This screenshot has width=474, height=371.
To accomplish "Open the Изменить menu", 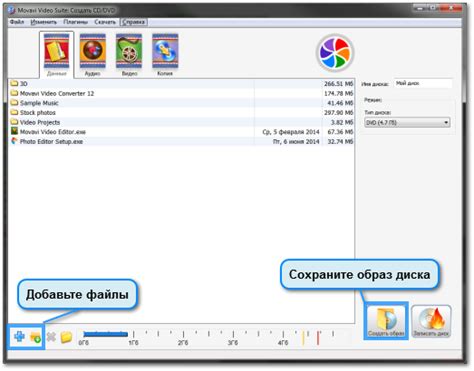I will tap(43, 22).
